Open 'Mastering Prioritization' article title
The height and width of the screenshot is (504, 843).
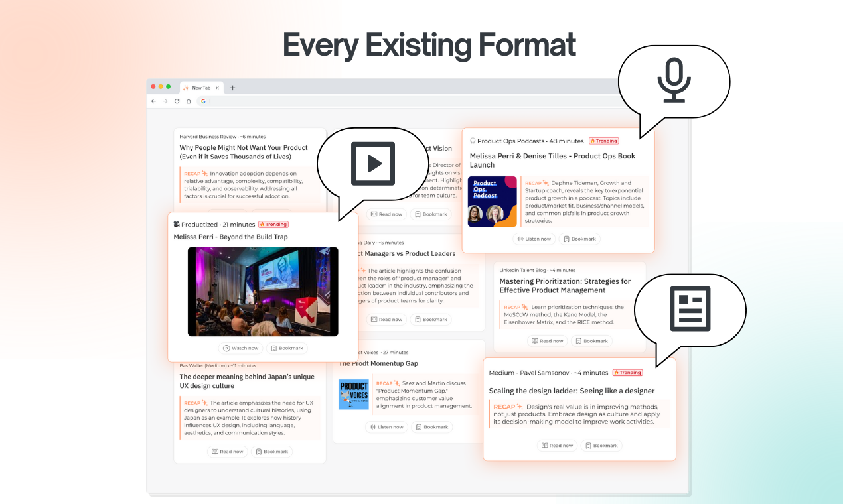[x=565, y=286]
